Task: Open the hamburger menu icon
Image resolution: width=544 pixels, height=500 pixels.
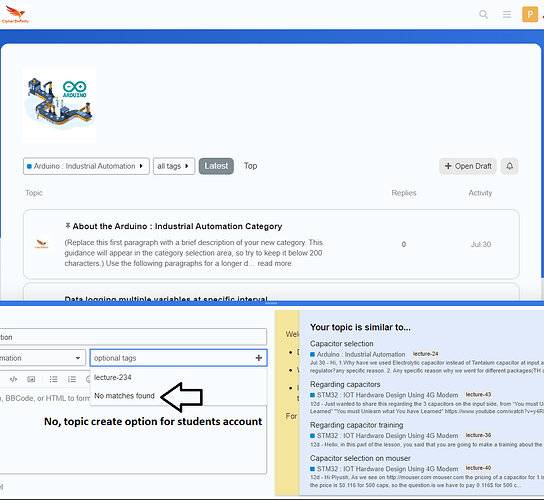Action: pos(507,15)
